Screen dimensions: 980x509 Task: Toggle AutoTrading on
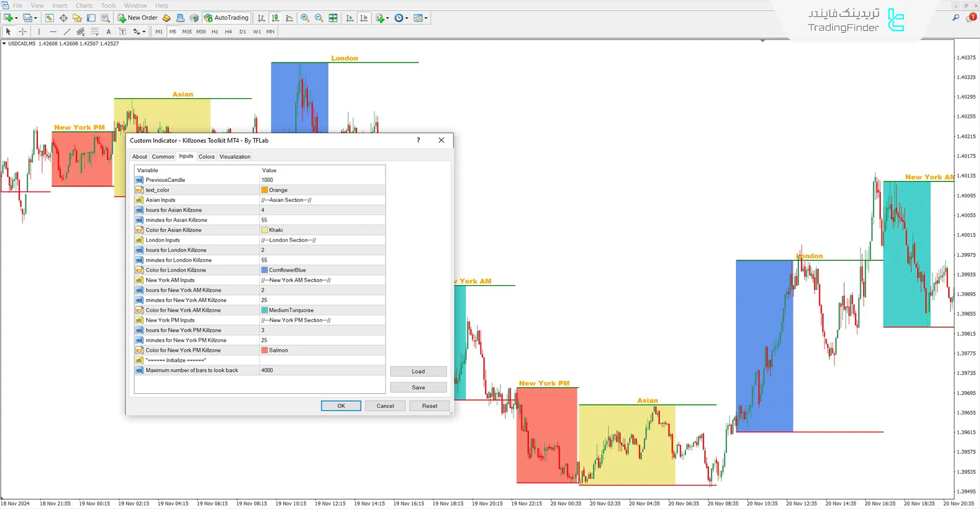click(x=226, y=17)
